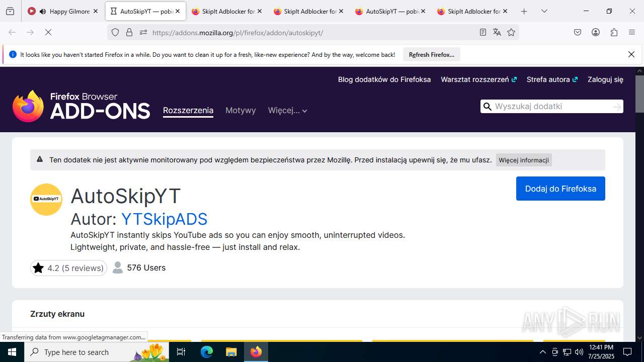Open volume control in tray
Image resolution: width=644 pixels, height=362 pixels.
tap(579, 352)
